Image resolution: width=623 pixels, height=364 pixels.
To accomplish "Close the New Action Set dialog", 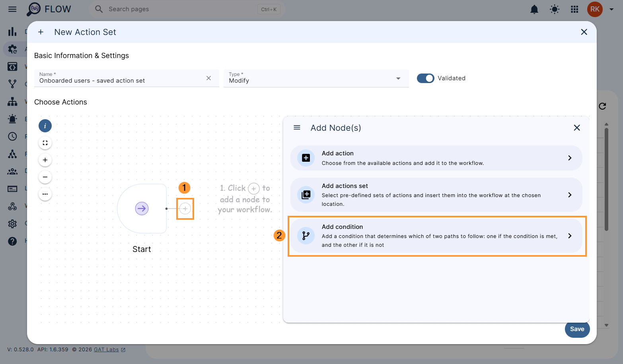I will (x=584, y=32).
